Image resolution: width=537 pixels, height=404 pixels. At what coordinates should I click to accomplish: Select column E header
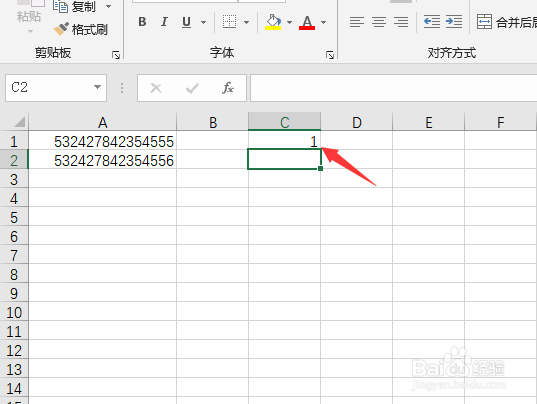pyautogui.click(x=428, y=122)
